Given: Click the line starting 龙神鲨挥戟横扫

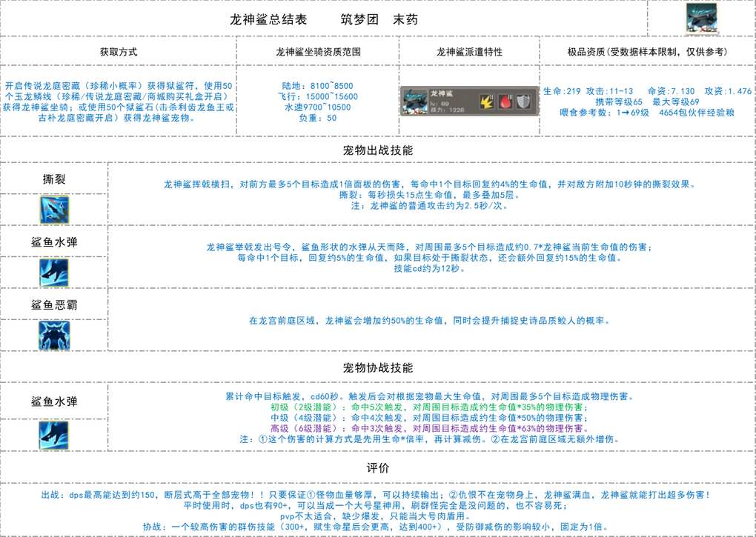Looking at the screenshot, I should [430, 184].
